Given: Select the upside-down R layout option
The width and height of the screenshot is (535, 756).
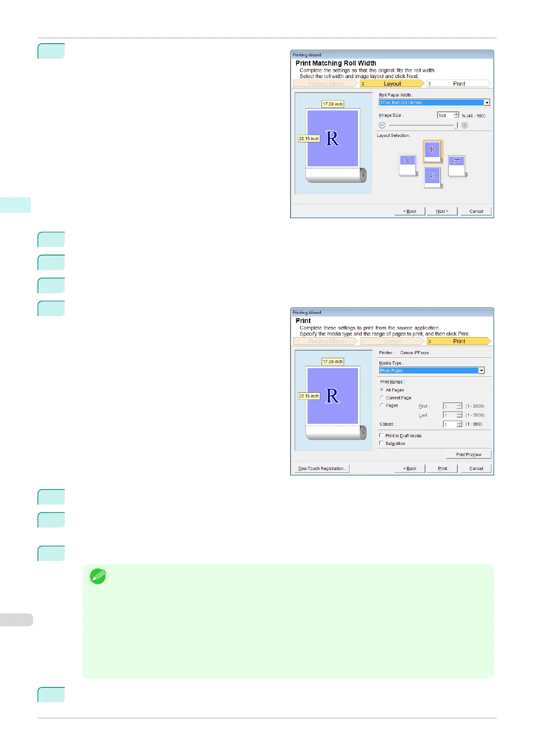Looking at the screenshot, I should pyautogui.click(x=433, y=177).
